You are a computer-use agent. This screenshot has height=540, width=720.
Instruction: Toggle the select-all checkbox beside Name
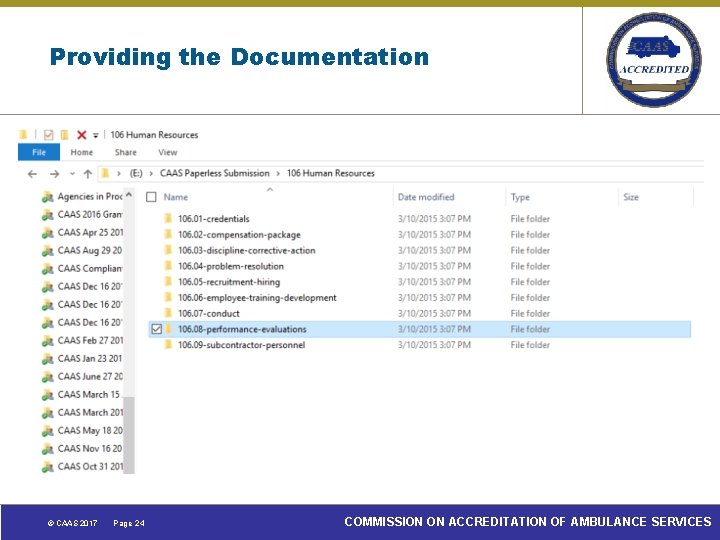(151, 197)
